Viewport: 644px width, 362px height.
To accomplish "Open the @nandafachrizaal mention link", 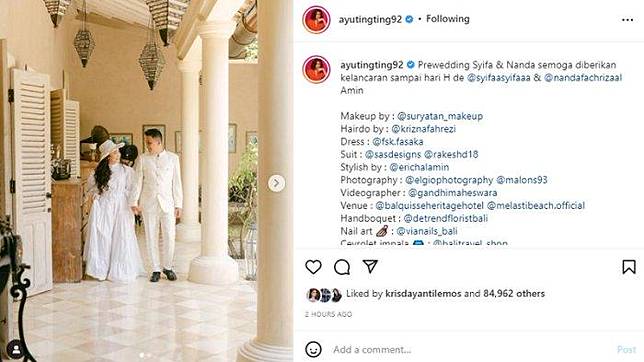I will point(583,78).
